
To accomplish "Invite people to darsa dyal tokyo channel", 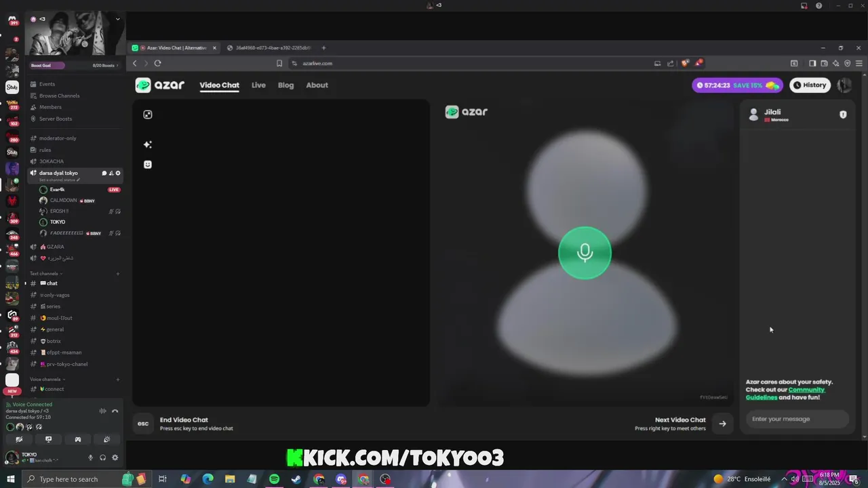I will pyautogui.click(x=111, y=173).
